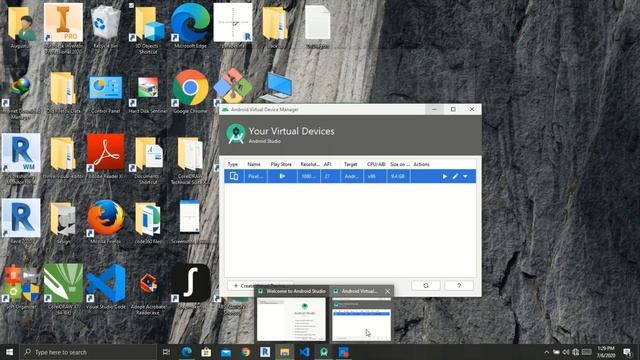This screenshot has width=640, height=360.
Task: Select CorelDRAW desktop shortcut at bottom
Action: point(63,289)
